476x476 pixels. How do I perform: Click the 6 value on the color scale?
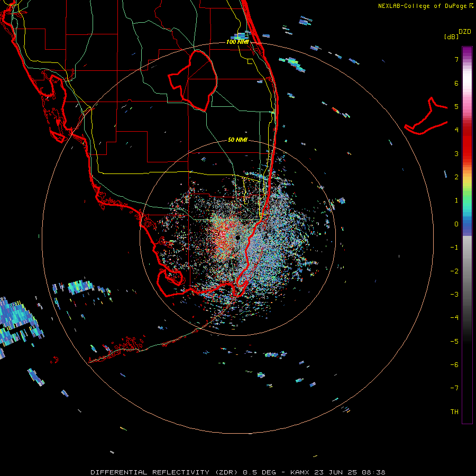pos(456,83)
